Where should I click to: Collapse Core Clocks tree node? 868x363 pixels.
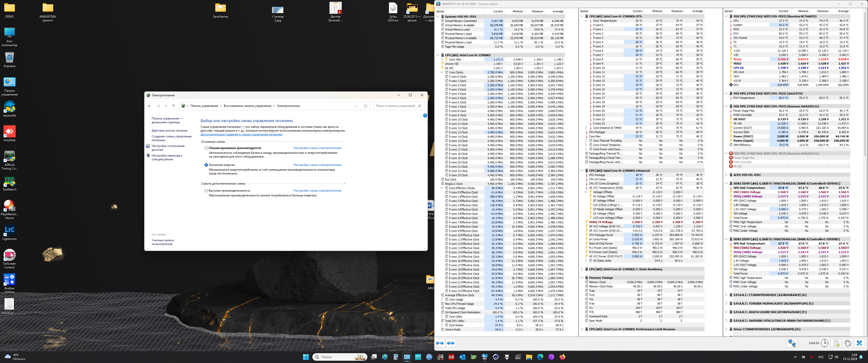[x=442, y=72]
